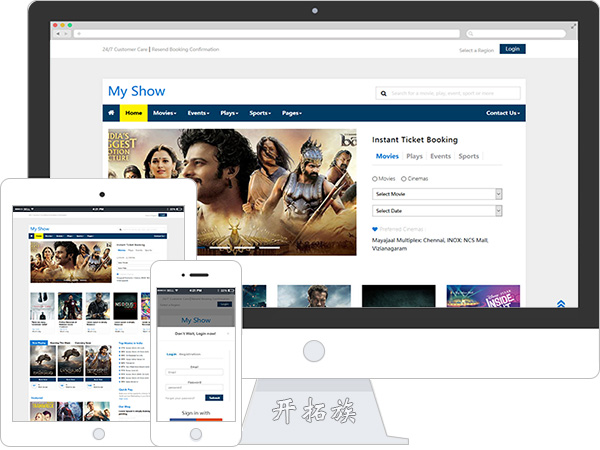
Task: Switch to Sports tab in Ticket Booking
Action: coord(469,156)
